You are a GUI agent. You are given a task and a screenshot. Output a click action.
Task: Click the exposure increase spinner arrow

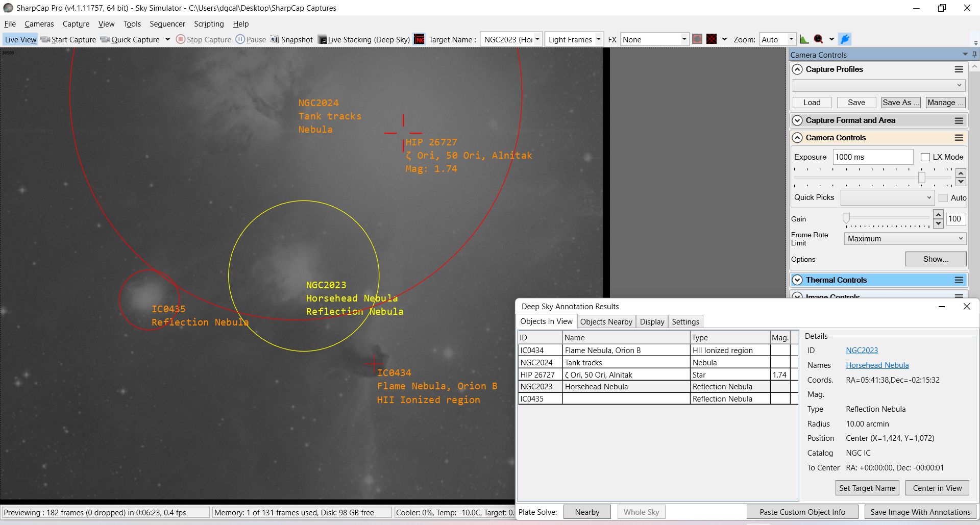(x=961, y=173)
